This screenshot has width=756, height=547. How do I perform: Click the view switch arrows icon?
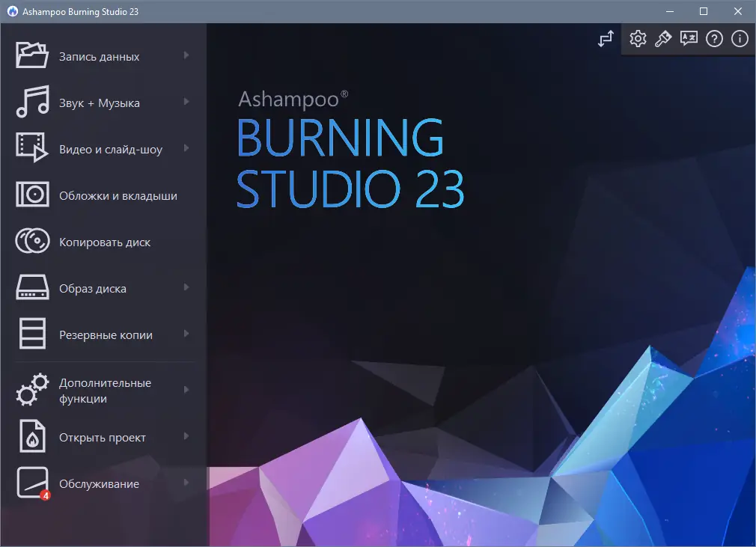(x=606, y=38)
